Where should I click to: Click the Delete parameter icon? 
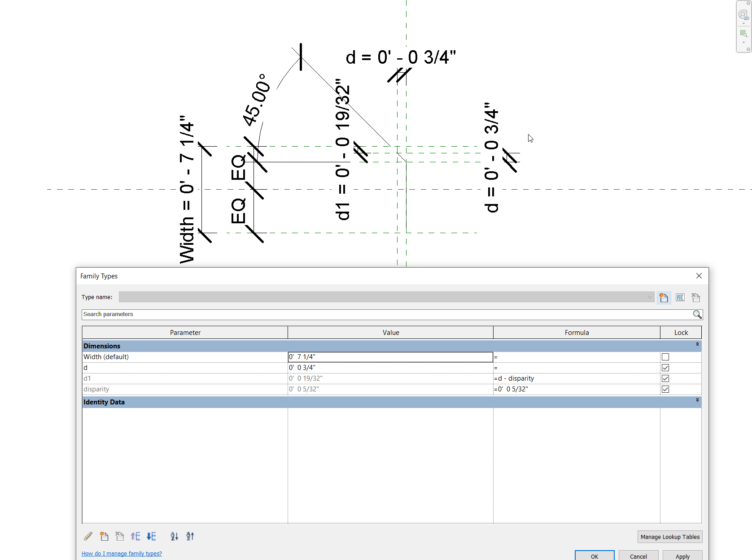click(x=119, y=536)
